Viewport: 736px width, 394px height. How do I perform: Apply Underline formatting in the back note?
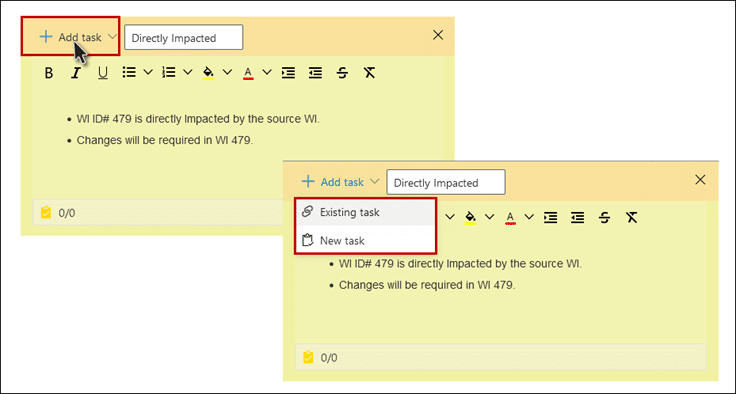[x=102, y=73]
